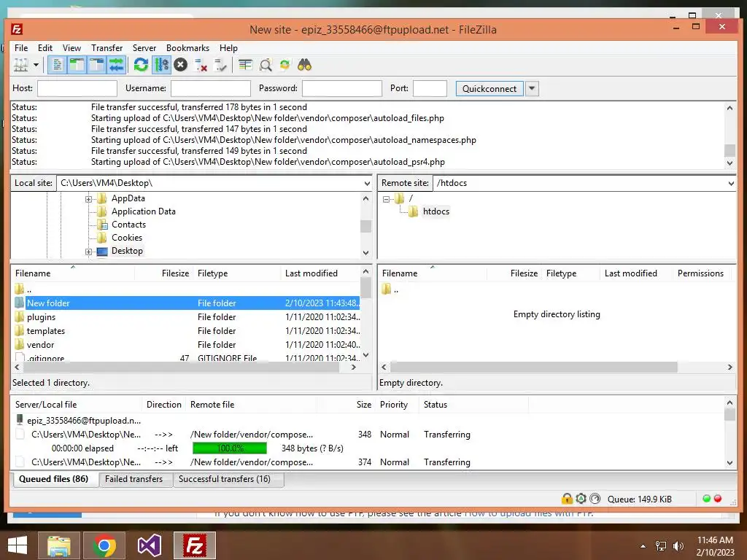Image resolution: width=747 pixels, height=560 pixels.
Task: Open the File menu
Action: [x=21, y=48]
